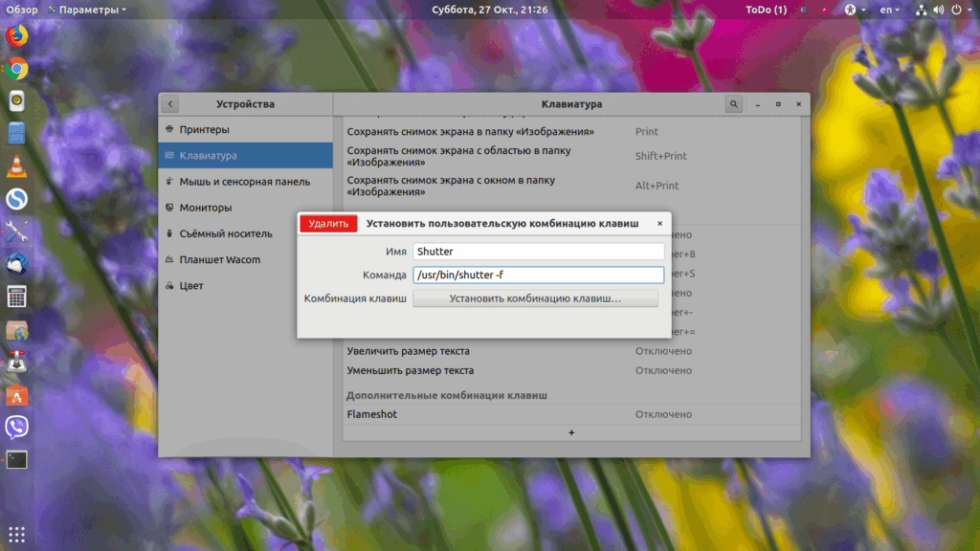Viewport: 980px width, 551px height.
Task: Open the Параметры application menu
Action: point(87,10)
